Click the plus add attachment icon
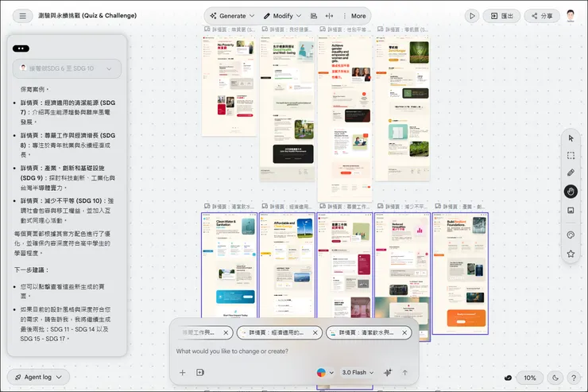The width and height of the screenshot is (588, 392). (182, 372)
